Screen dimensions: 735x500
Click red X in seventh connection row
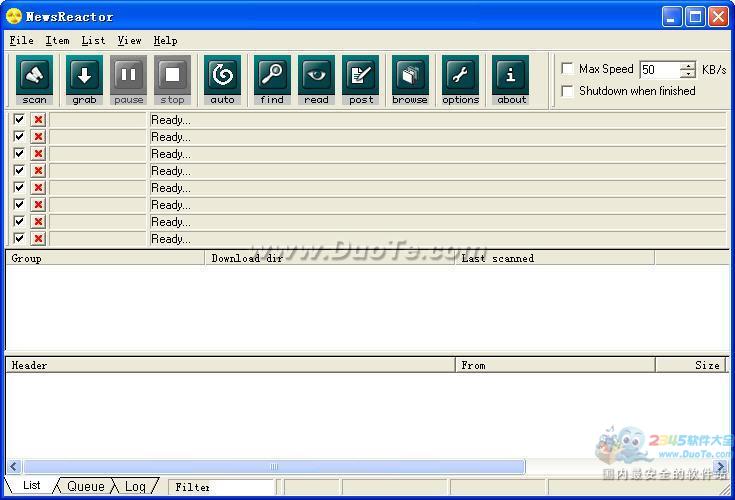click(38, 221)
